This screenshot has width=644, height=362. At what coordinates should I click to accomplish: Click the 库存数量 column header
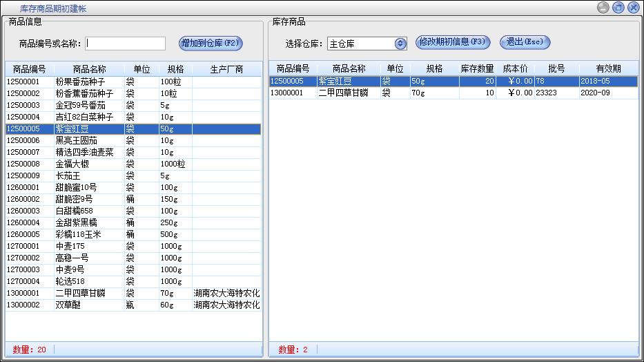click(477, 68)
